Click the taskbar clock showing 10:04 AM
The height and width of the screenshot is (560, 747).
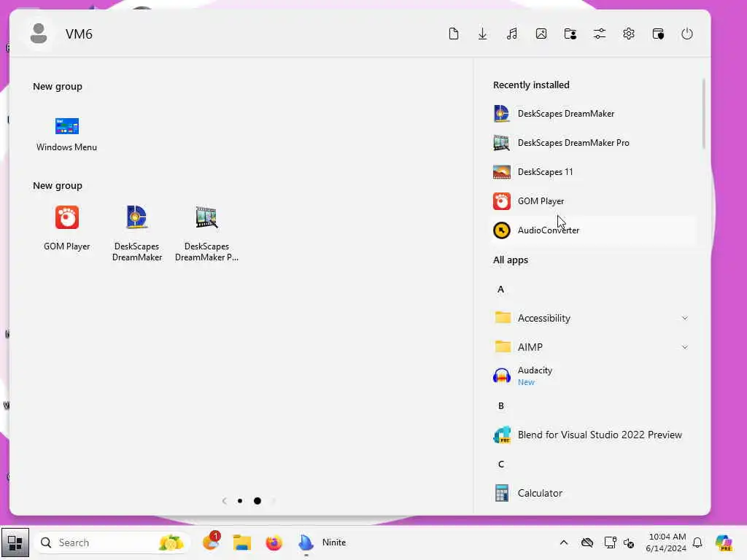[667, 542]
